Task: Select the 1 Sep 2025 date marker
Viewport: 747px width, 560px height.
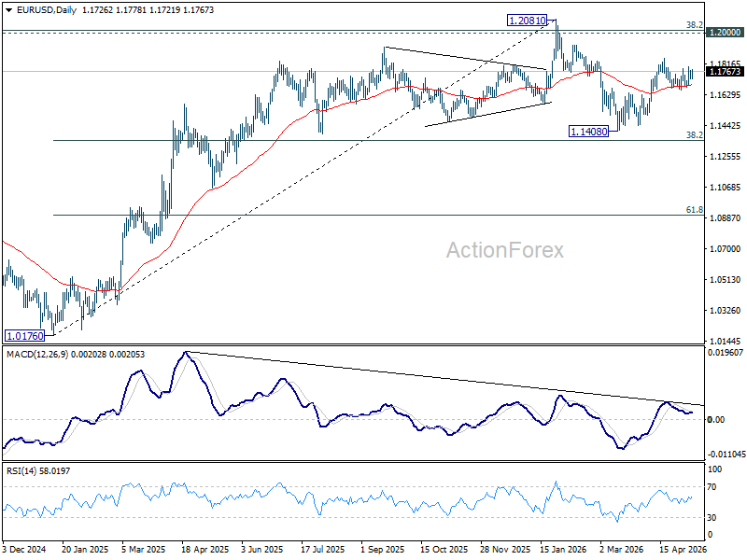Action: 383,549
